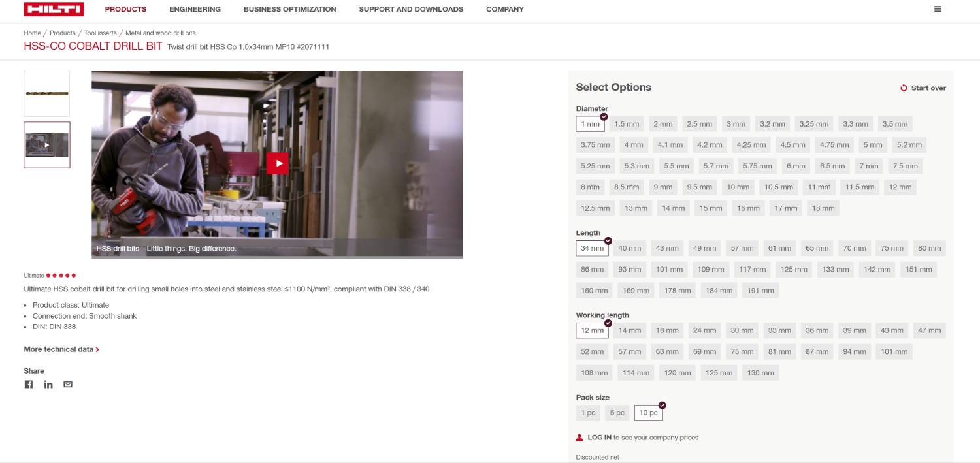
Task: Choose length 125 mm
Action: tap(794, 269)
